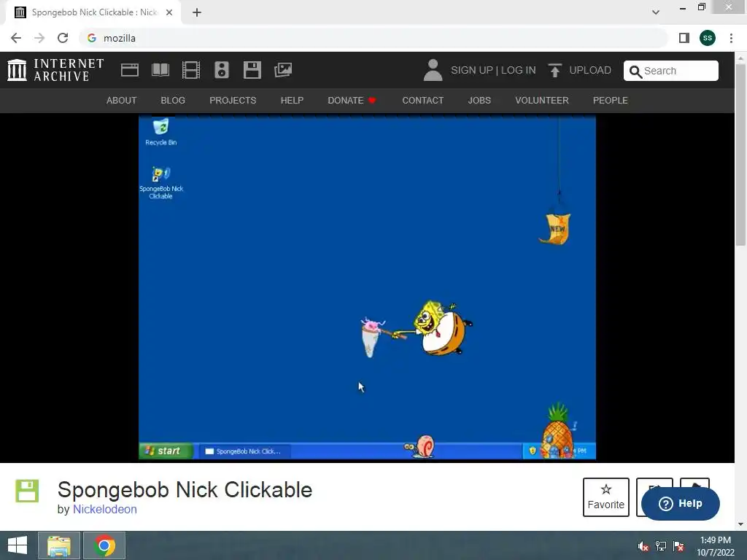The image size is (747, 560).
Task: Click the Favorite star button
Action: [606, 497]
